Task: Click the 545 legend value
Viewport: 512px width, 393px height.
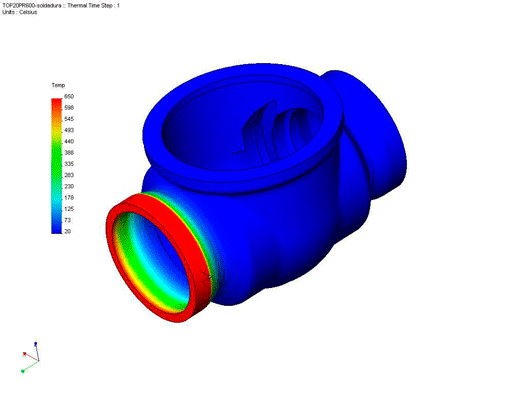Action: point(69,119)
